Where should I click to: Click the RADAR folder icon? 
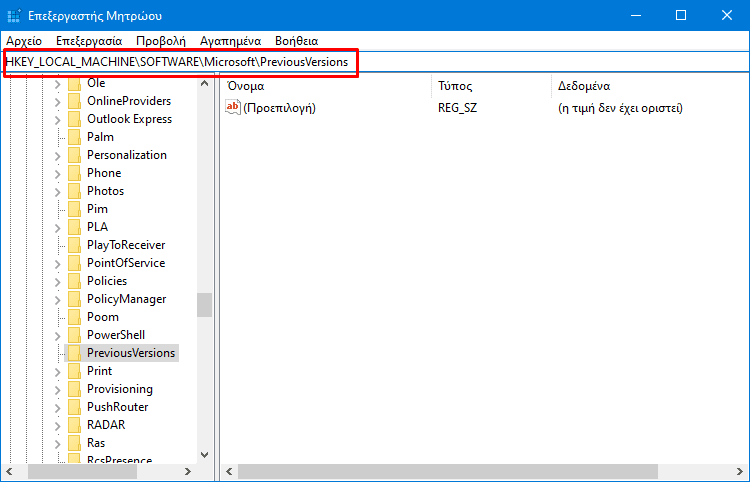[74, 425]
